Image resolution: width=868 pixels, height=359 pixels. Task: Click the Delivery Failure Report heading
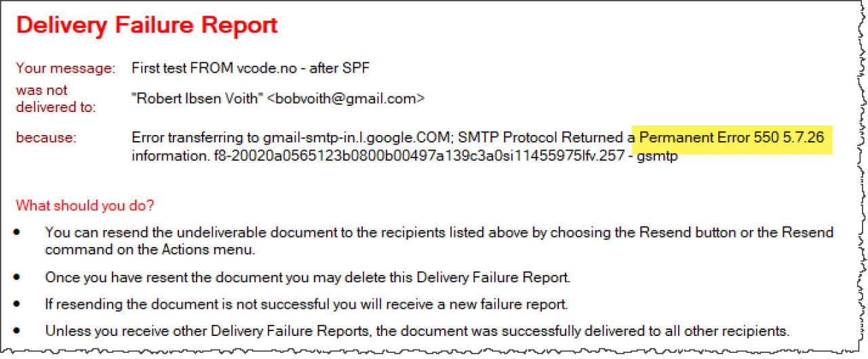[147, 25]
